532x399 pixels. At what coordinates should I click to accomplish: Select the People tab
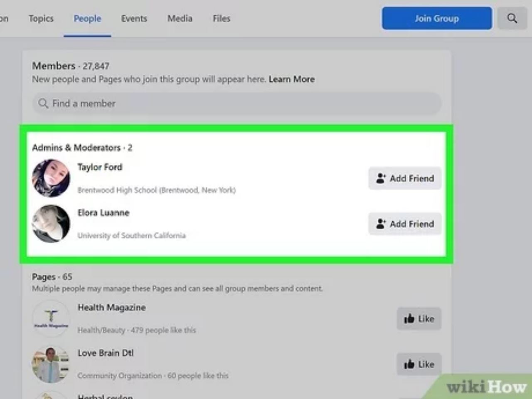[x=87, y=18]
